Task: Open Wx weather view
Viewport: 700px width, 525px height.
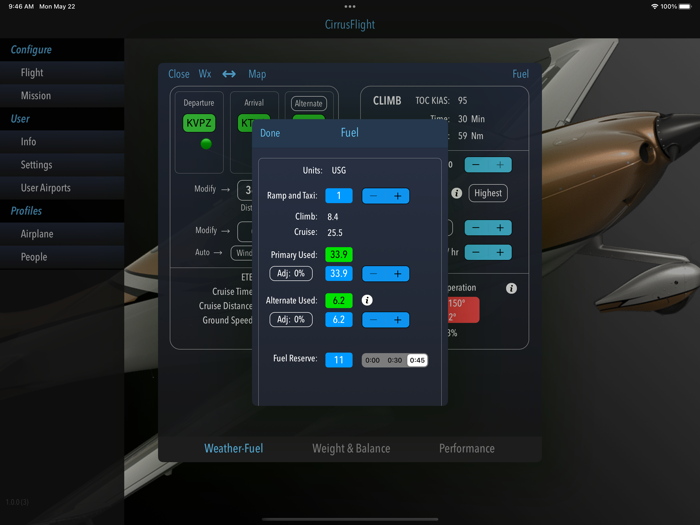Action: click(205, 74)
